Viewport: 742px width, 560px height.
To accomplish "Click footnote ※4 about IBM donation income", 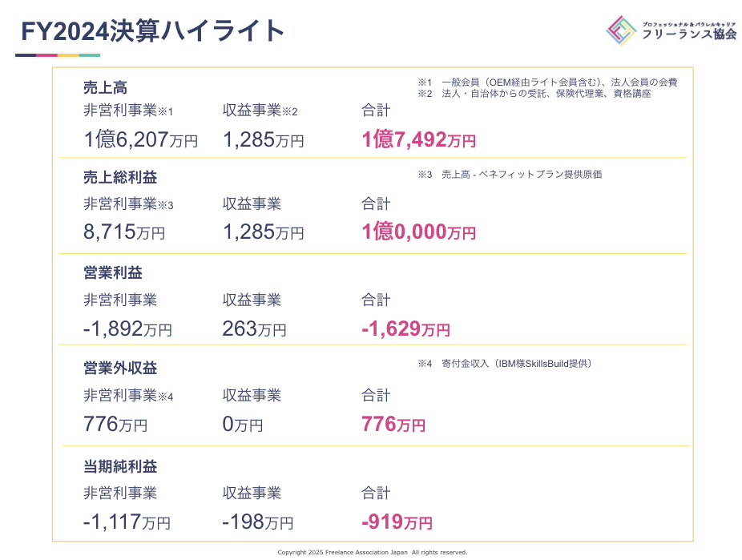I will [x=505, y=364].
